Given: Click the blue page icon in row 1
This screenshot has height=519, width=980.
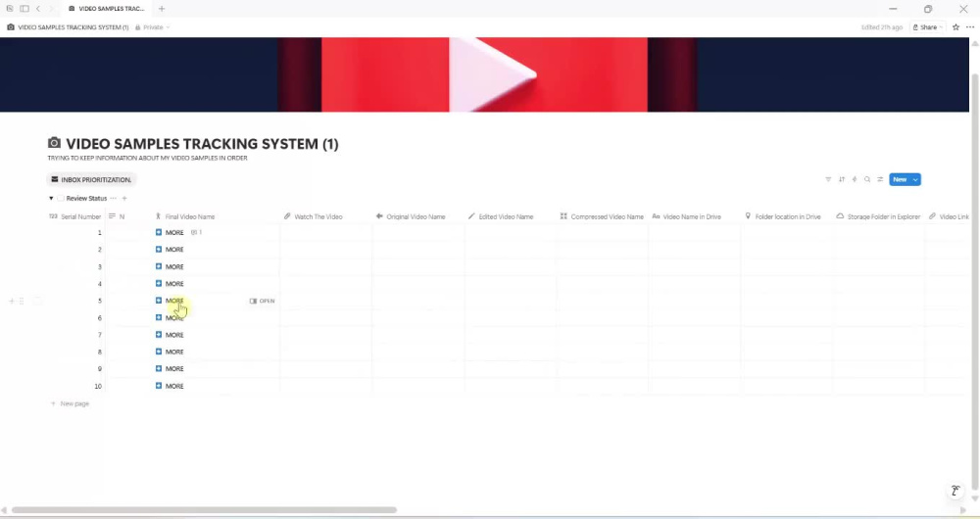Looking at the screenshot, I should (x=159, y=232).
